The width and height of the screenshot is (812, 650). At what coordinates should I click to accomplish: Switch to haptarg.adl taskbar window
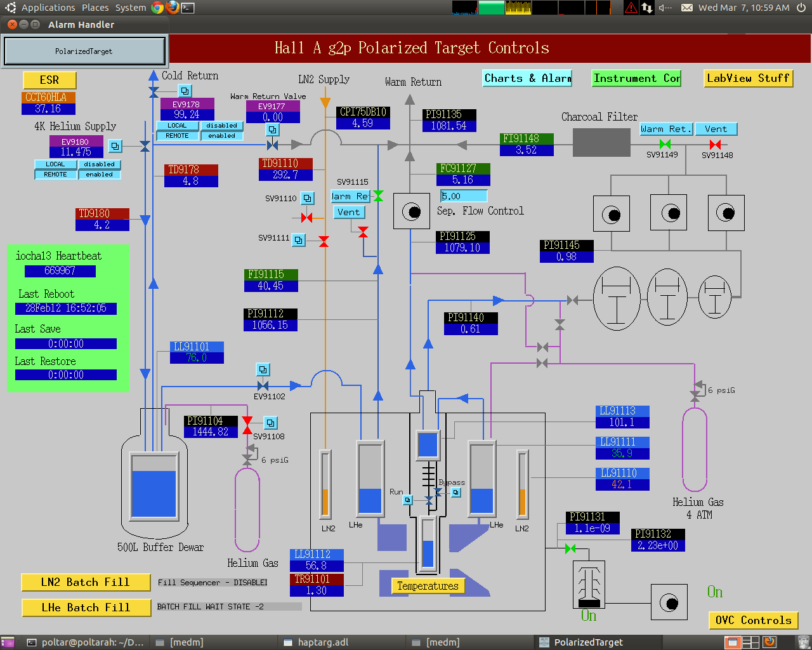coord(342,642)
